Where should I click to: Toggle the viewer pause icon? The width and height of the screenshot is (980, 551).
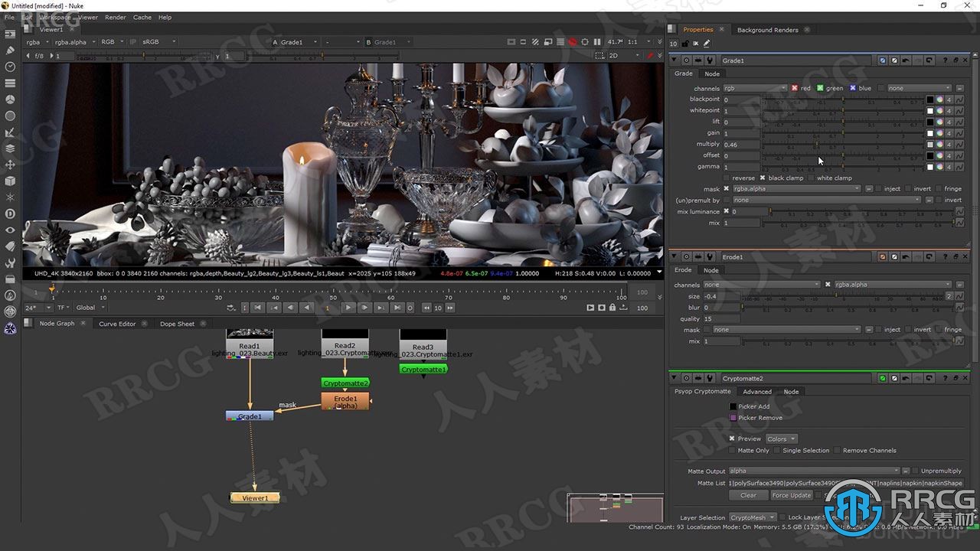[x=597, y=42]
